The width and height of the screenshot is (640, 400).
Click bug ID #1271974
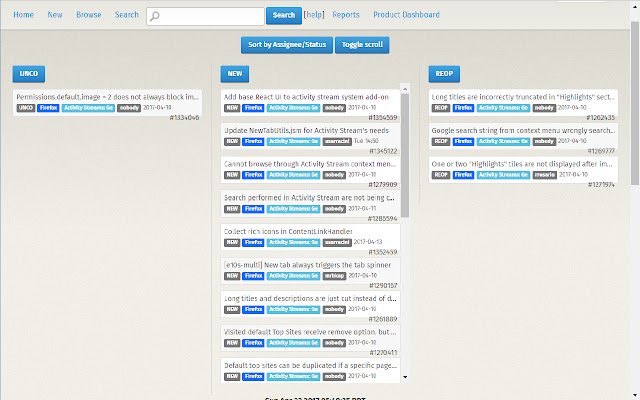(601, 184)
